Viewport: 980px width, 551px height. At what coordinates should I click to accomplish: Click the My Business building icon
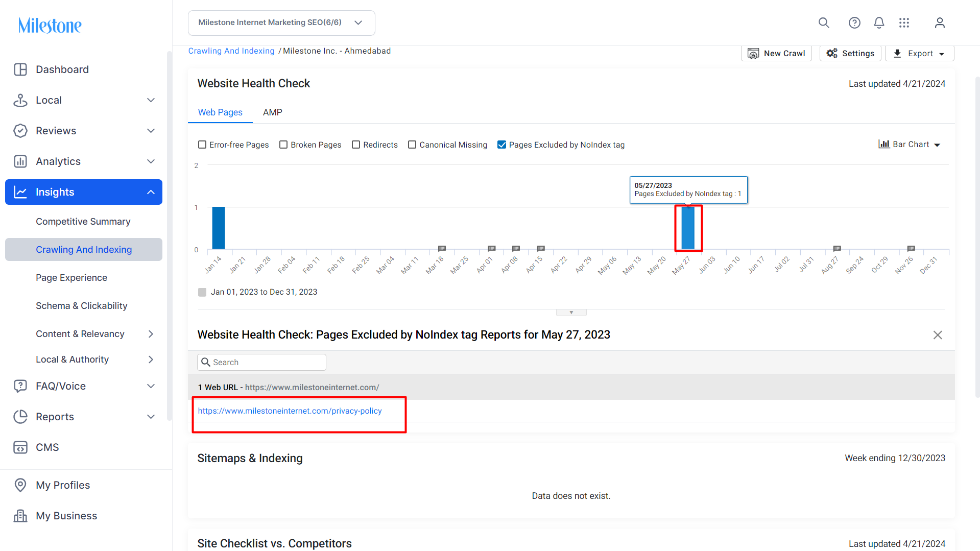20,516
